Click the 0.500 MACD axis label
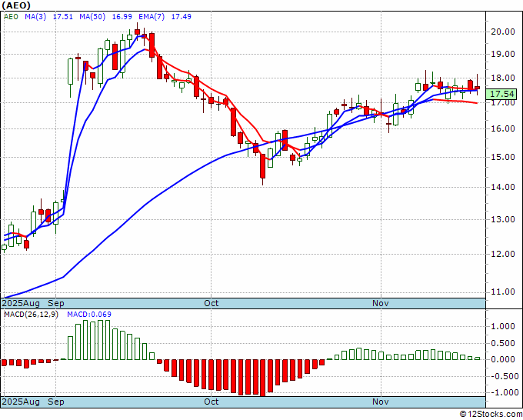This screenshot has width=523, height=420. (503, 343)
